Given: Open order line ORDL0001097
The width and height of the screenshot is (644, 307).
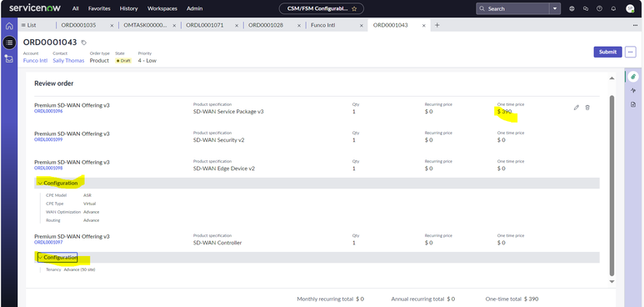Looking at the screenshot, I should (48, 243).
